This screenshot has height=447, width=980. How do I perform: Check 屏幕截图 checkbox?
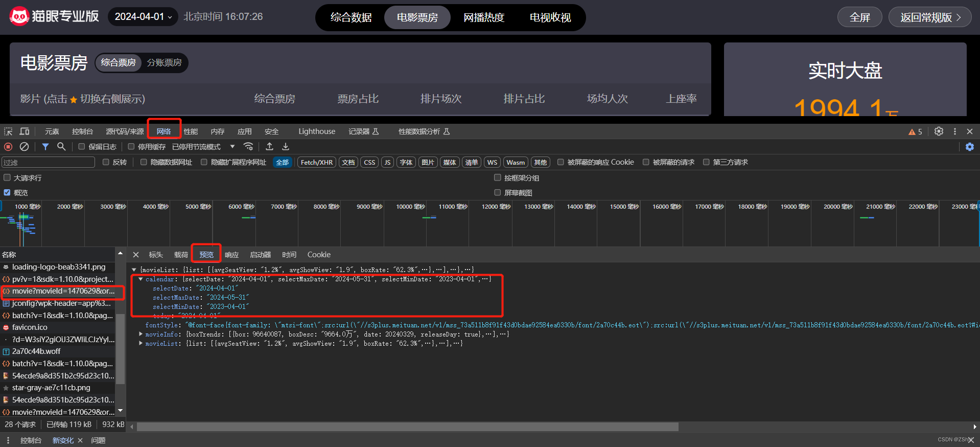(497, 192)
